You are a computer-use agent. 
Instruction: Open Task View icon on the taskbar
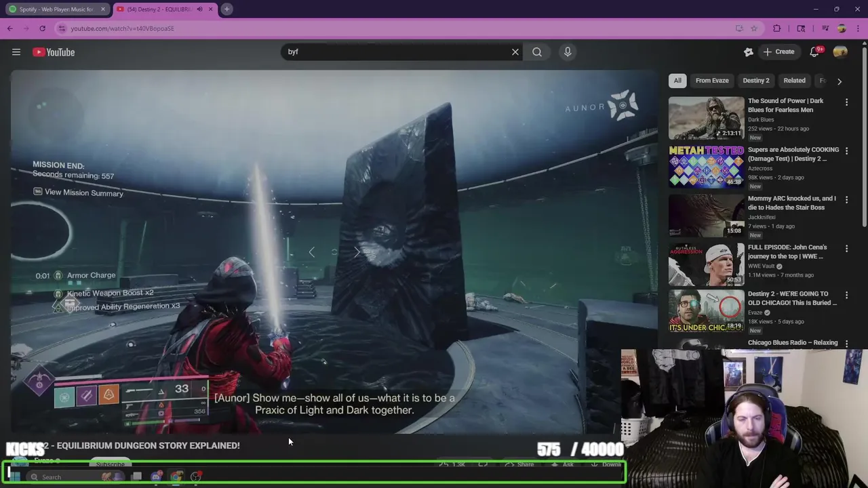click(x=136, y=476)
